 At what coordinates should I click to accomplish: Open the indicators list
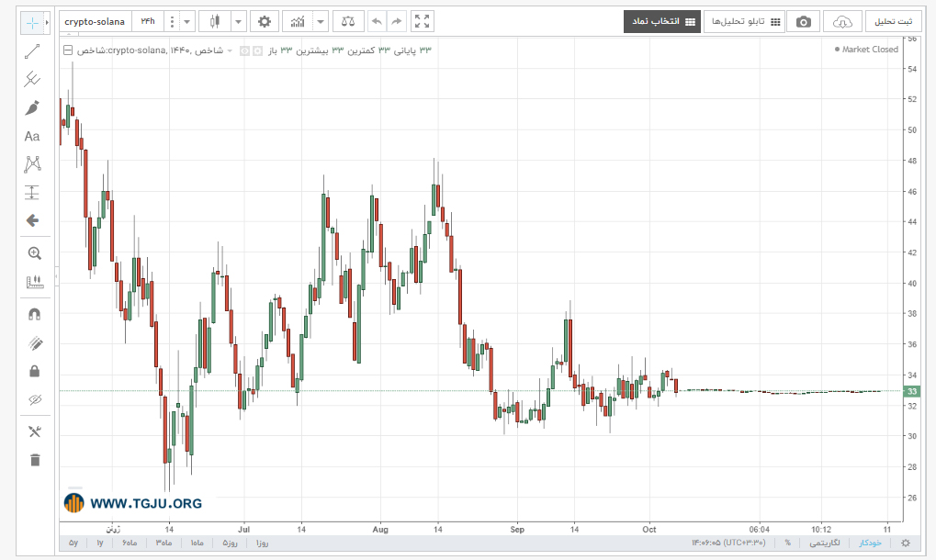click(x=298, y=22)
